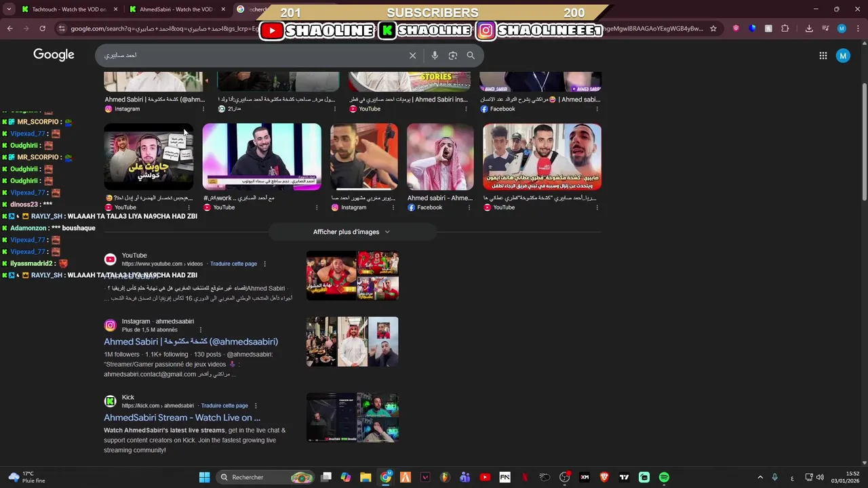868x488 pixels.
Task: Open the Ahmed Sabiri Instagram profile link
Action: pyautogui.click(x=191, y=342)
